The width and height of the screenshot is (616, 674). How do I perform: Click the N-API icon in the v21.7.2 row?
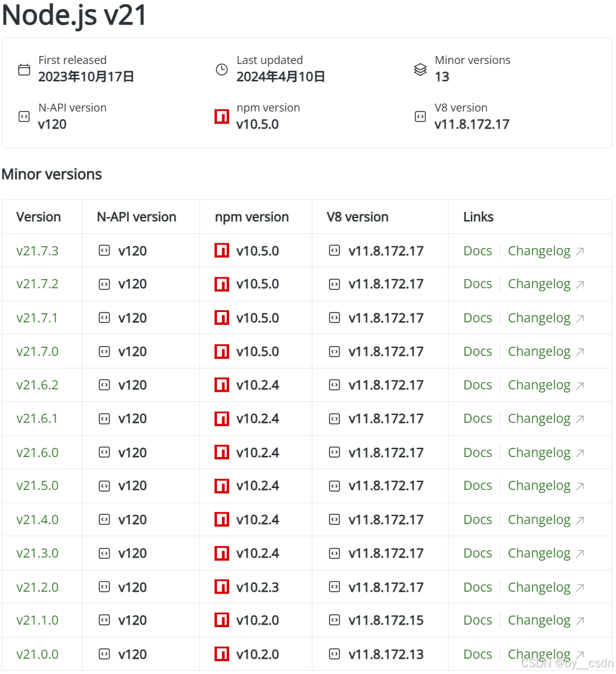(x=104, y=284)
